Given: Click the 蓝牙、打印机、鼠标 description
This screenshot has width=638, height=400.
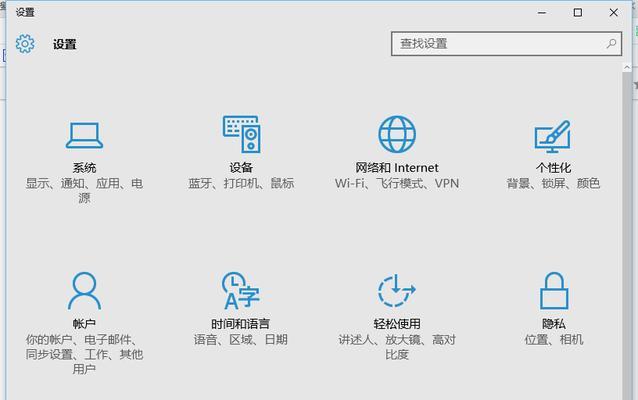Looking at the screenshot, I should 241,184.
